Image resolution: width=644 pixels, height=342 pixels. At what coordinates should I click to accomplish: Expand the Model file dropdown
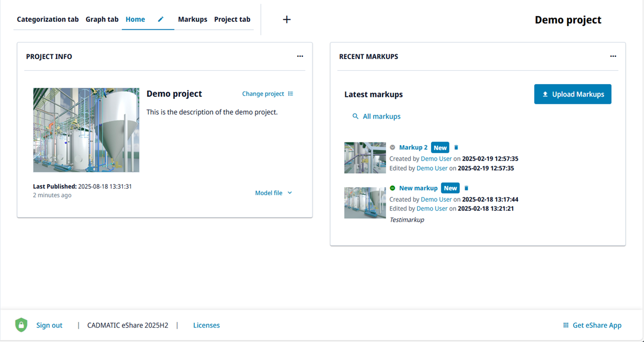[x=274, y=193]
